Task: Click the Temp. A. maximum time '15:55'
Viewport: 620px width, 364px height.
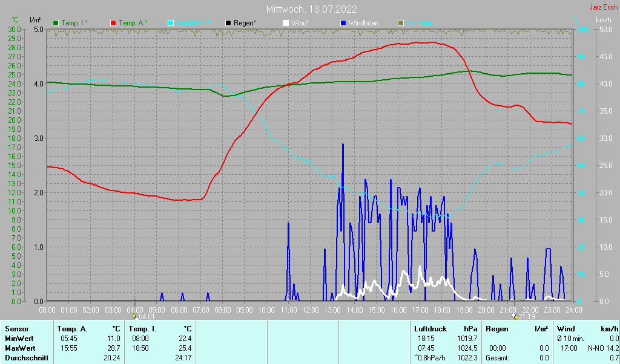Action: point(69,349)
